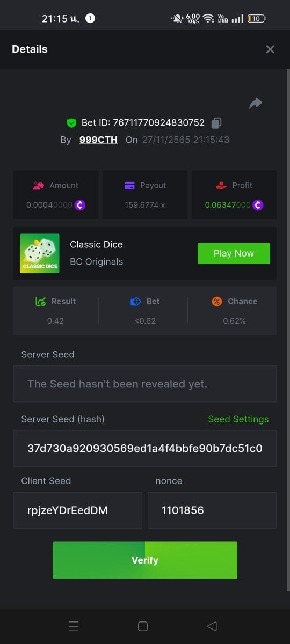This screenshot has width=290, height=644.
Task: Tap the Android home square icon
Action: click(143, 626)
